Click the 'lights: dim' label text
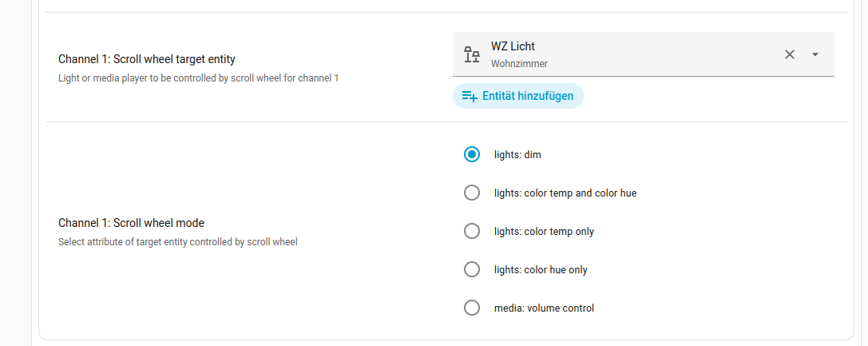Image resolution: width=868 pixels, height=346 pixels. pyautogui.click(x=517, y=154)
